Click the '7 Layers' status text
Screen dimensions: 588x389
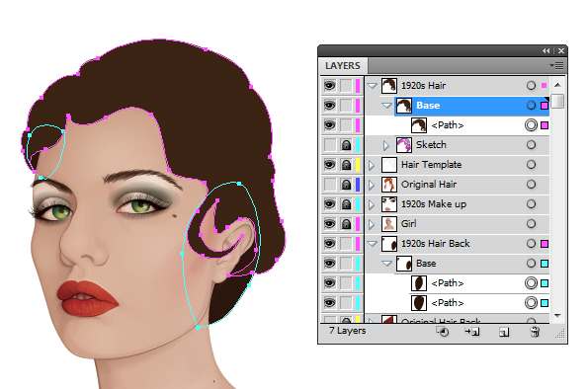(x=347, y=331)
